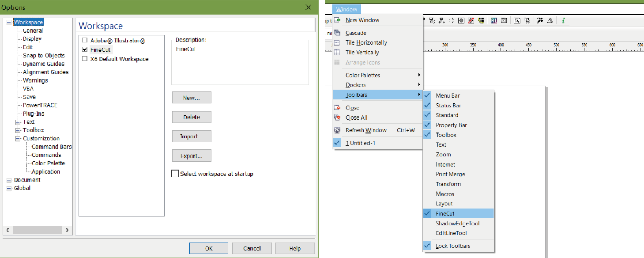Expand the Document tree node
644x258 pixels.
(9, 180)
